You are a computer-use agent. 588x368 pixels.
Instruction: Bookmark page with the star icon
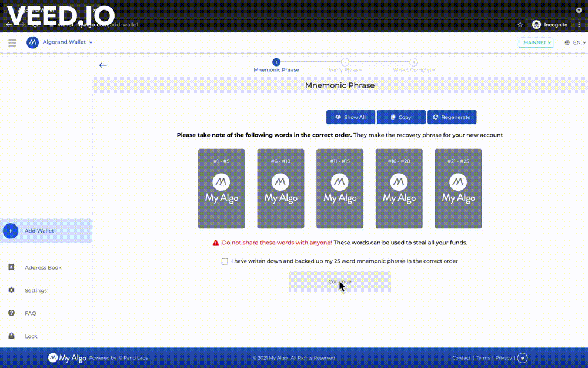pyautogui.click(x=520, y=25)
